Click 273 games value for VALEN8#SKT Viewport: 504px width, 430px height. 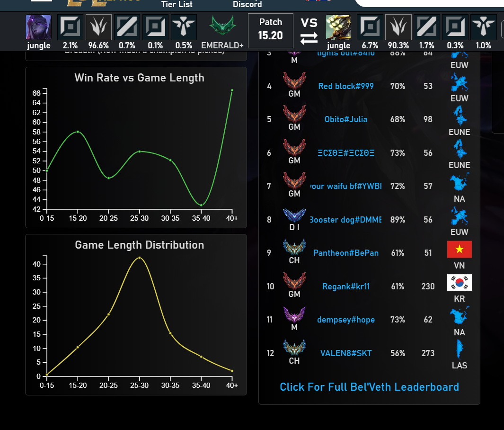tap(428, 353)
